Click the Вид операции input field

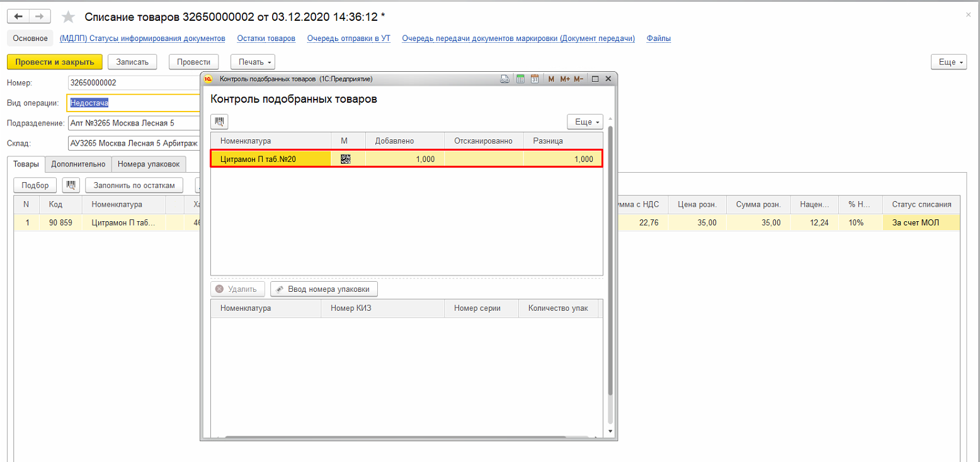[x=132, y=103]
